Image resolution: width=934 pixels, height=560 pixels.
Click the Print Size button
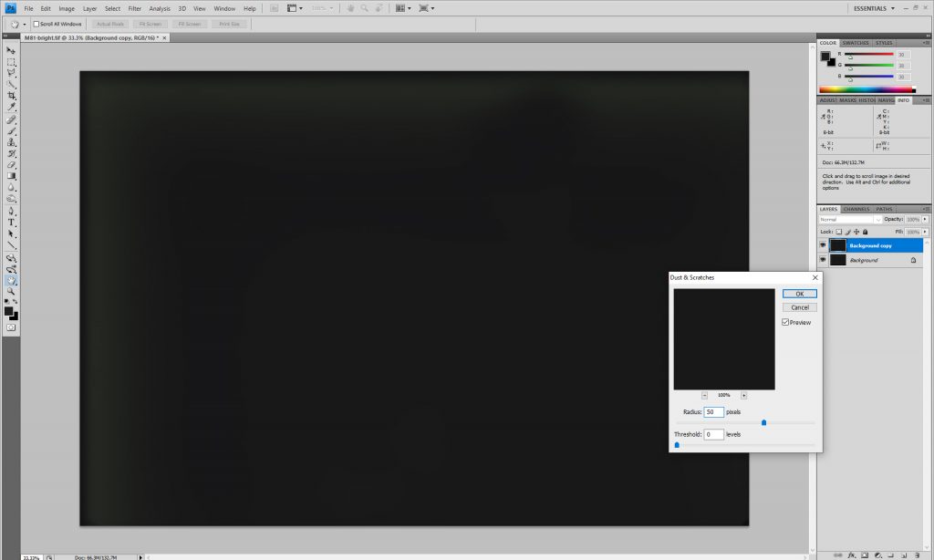tap(229, 24)
